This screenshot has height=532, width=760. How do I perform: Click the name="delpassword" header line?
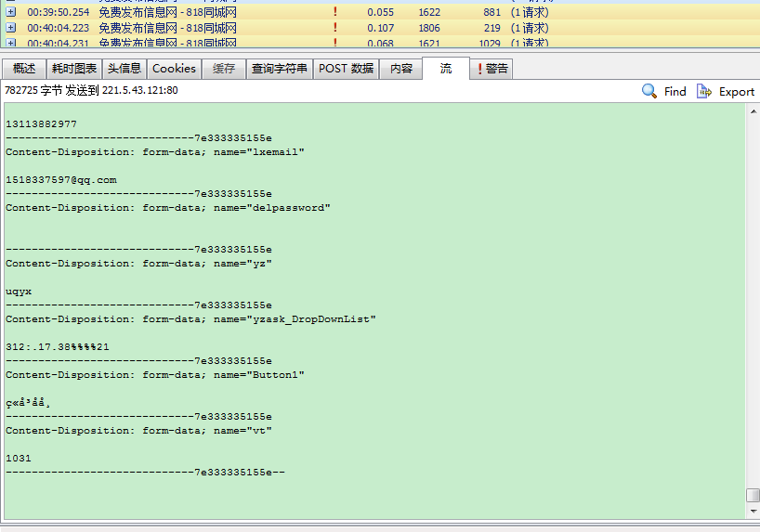(168, 208)
